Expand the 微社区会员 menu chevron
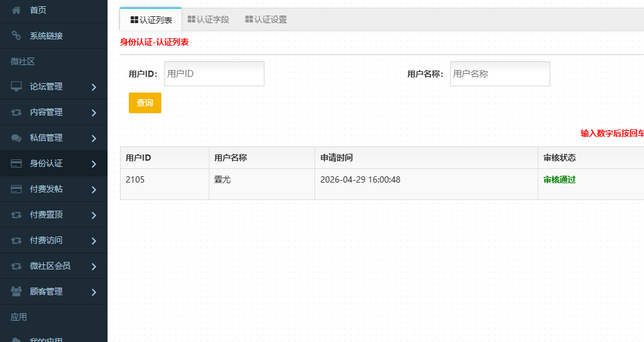644x342 pixels. tap(94, 266)
